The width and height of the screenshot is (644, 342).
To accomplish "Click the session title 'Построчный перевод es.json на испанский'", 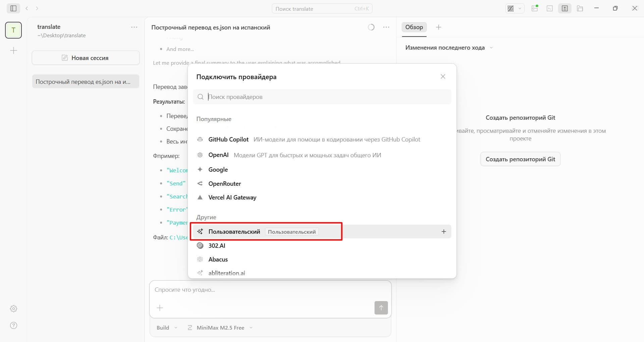I will [211, 27].
